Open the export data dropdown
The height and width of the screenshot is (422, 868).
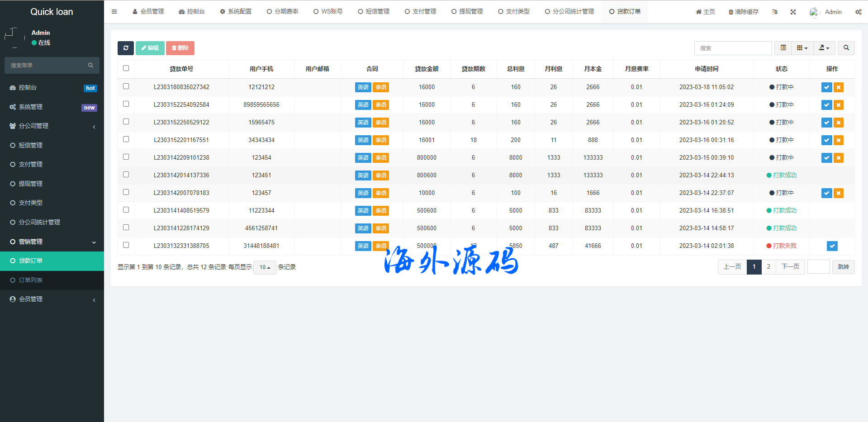point(824,48)
